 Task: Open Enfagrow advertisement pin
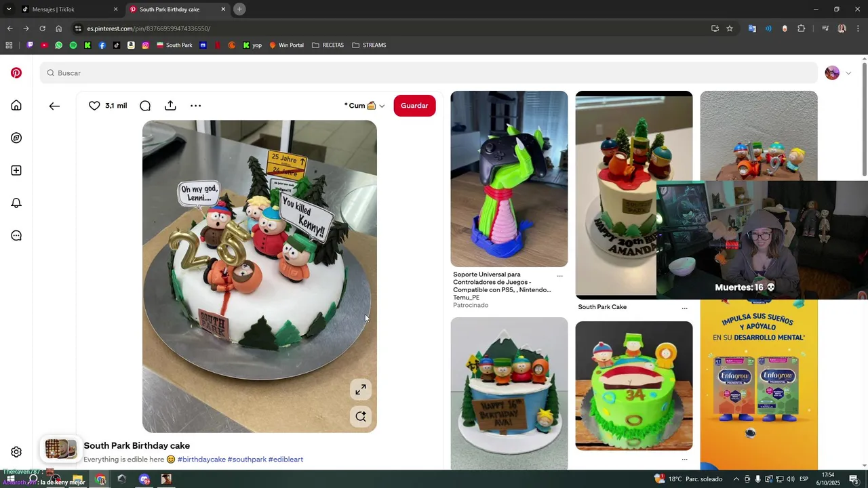(x=759, y=384)
